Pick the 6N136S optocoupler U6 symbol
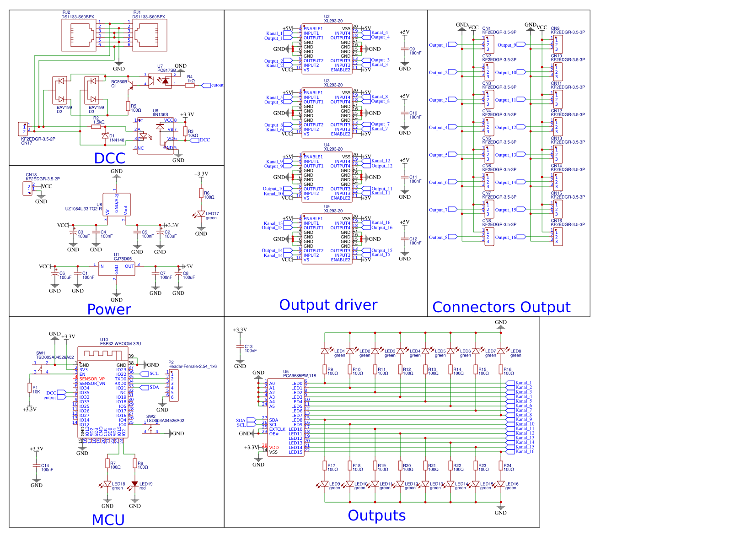Image resolution: width=756 pixels, height=536 pixels. 155,136
